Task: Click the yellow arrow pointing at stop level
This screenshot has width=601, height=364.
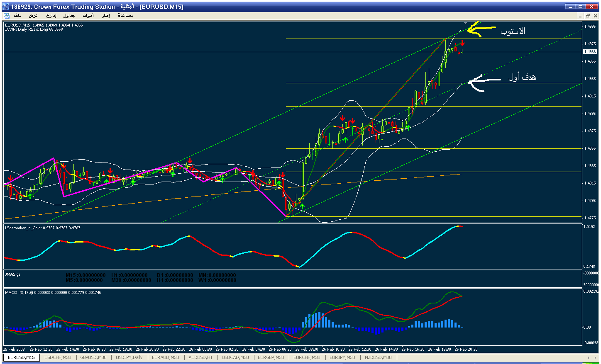Action: 481,29
